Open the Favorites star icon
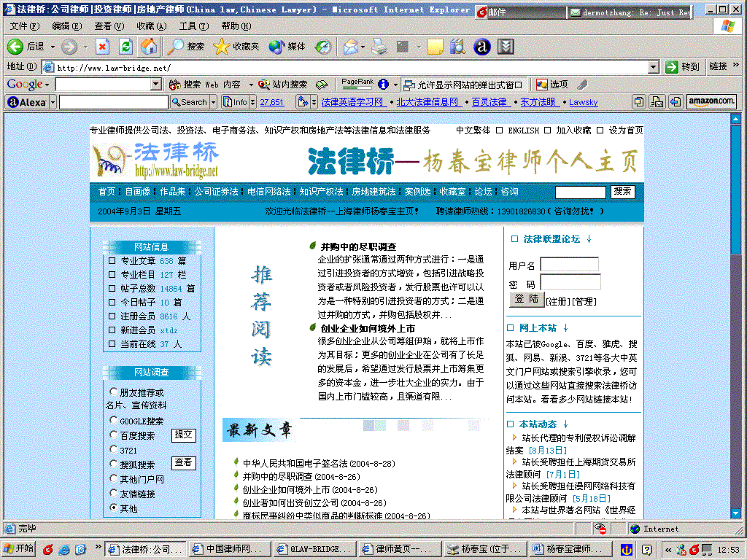Screen dimensions: 747x560 222,47
